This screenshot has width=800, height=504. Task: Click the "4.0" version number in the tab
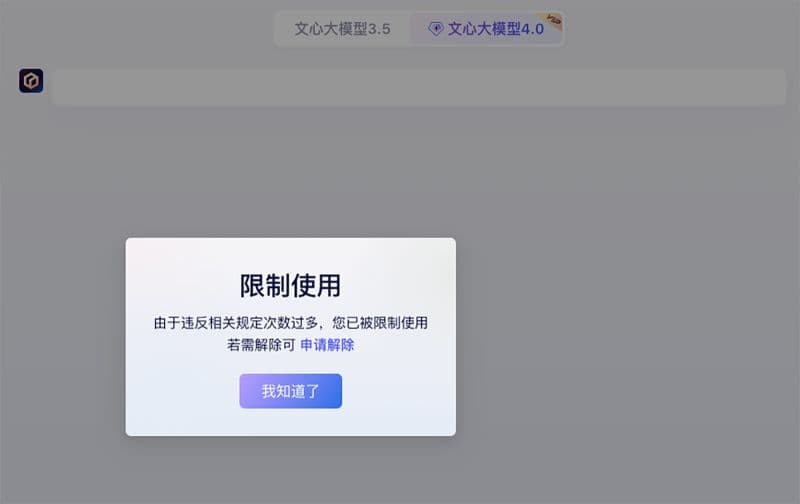(x=527, y=29)
